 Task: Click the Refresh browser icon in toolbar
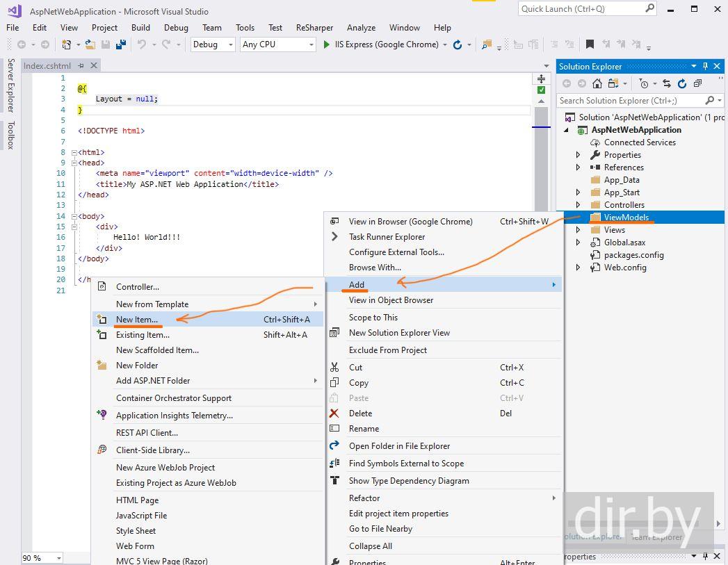(x=457, y=44)
